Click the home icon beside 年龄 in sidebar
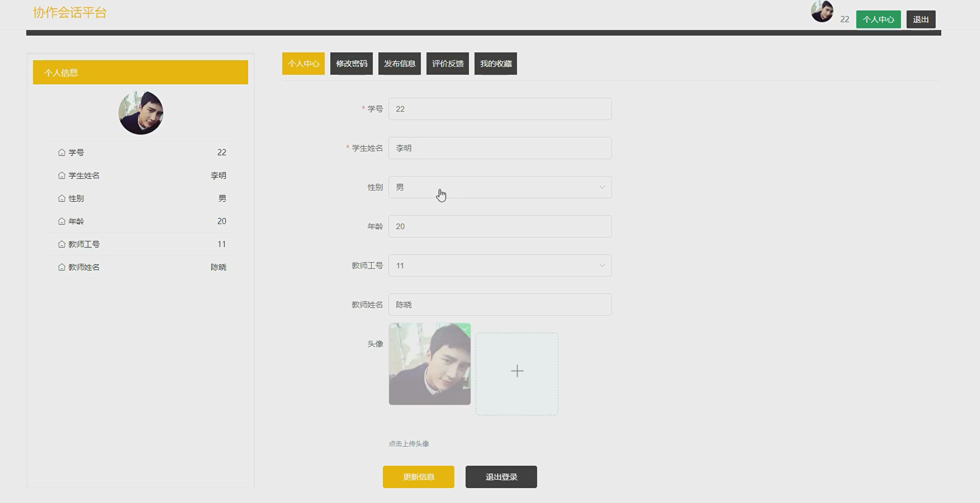This screenshot has width=980, height=503. [x=61, y=221]
